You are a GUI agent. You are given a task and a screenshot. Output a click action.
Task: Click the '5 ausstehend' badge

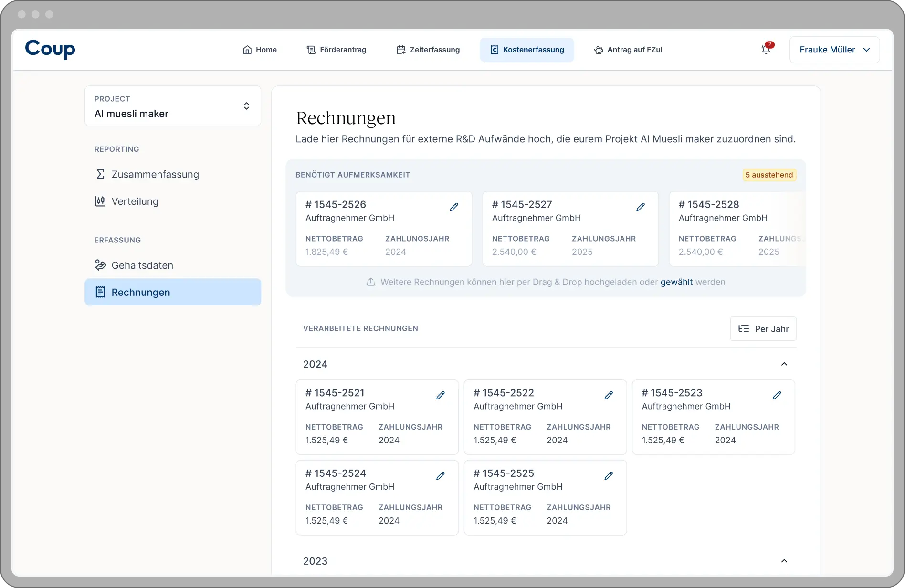[769, 175]
